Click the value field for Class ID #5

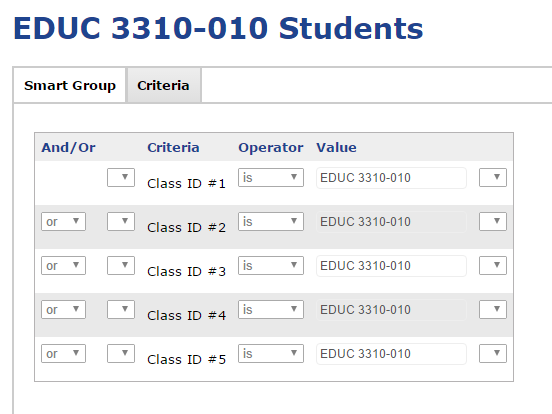pos(391,354)
